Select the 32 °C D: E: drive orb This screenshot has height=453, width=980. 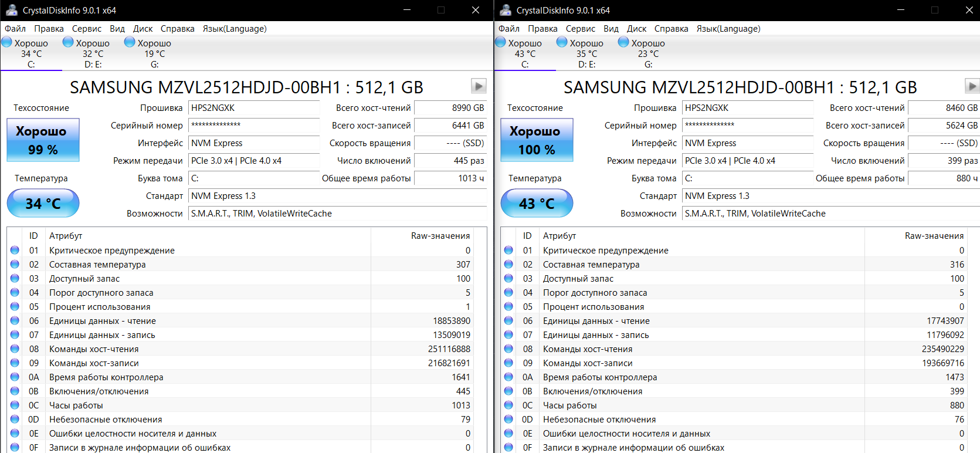tap(68, 42)
